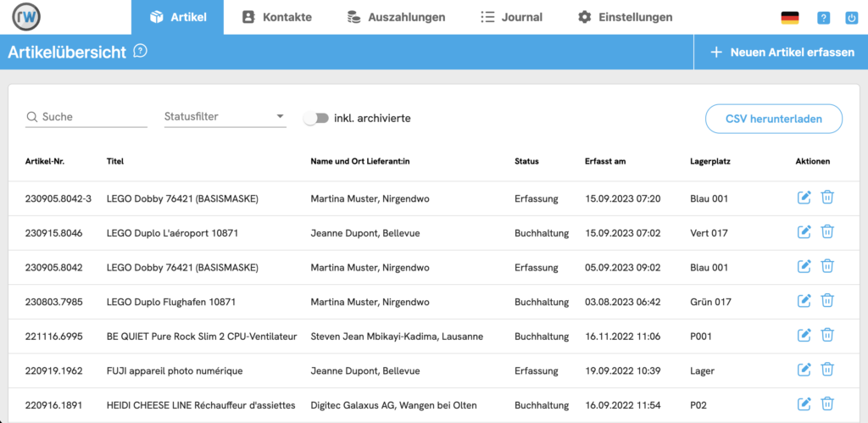868x423 pixels.
Task: Open the Auszahlungen tab
Action: [396, 17]
